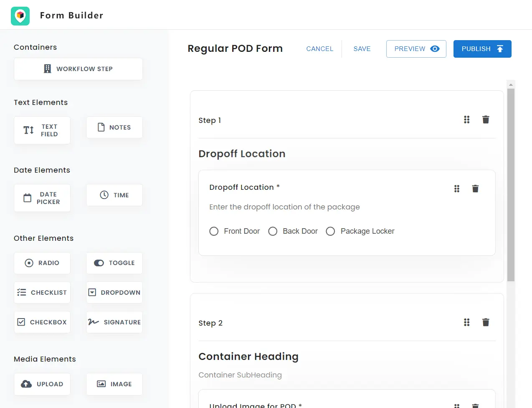Insert a Time element
The width and height of the screenshot is (532, 408).
point(114,195)
